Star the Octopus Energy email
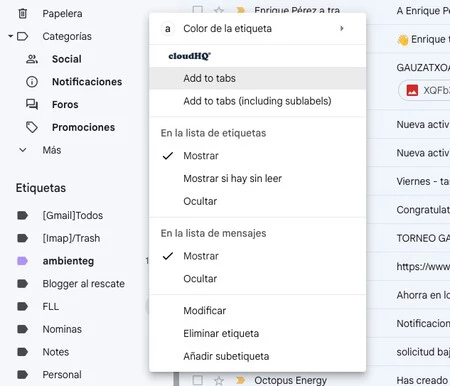450x386 pixels. click(219, 380)
